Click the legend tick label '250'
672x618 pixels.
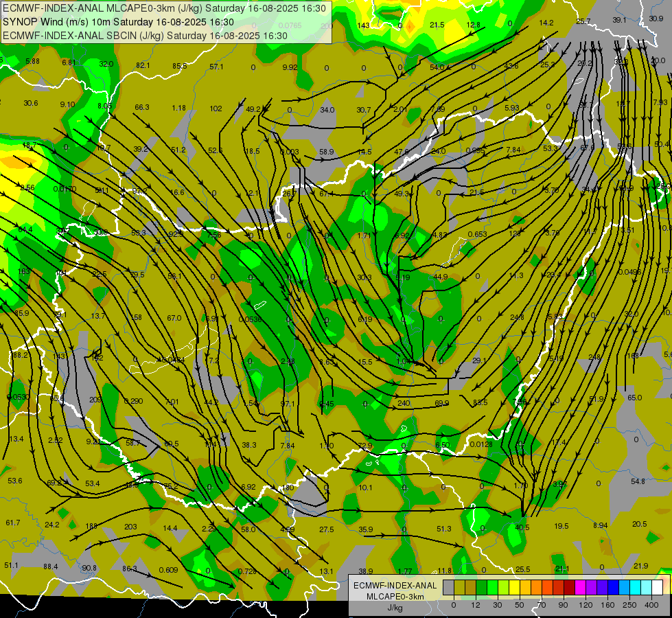[629, 605]
